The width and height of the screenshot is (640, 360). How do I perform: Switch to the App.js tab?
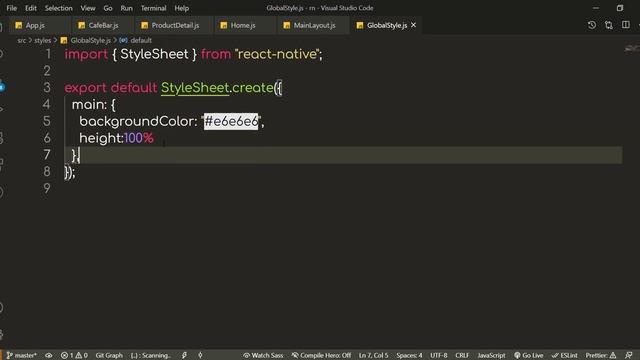click(40, 25)
